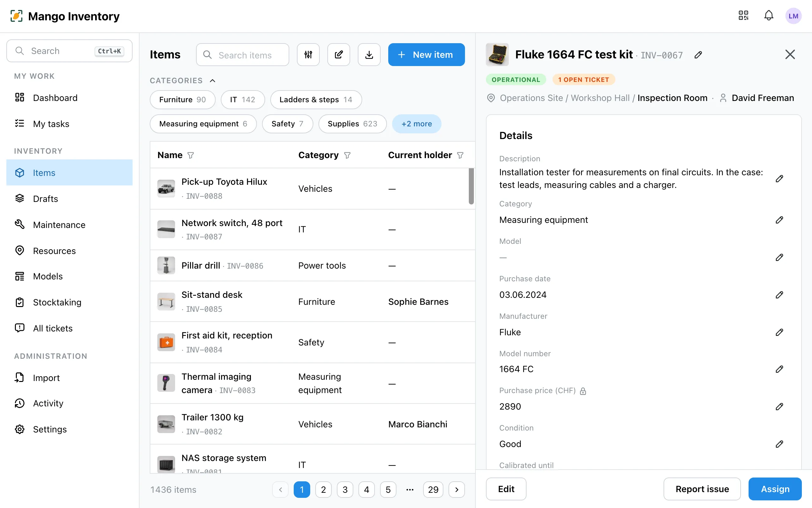812x508 pixels.
Task: Edit the Condition field pencil
Action: [x=779, y=444]
